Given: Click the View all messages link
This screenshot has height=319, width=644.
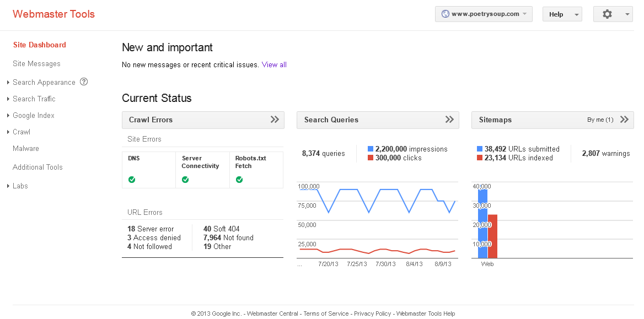Looking at the screenshot, I should pyautogui.click(x=274, y=64).
